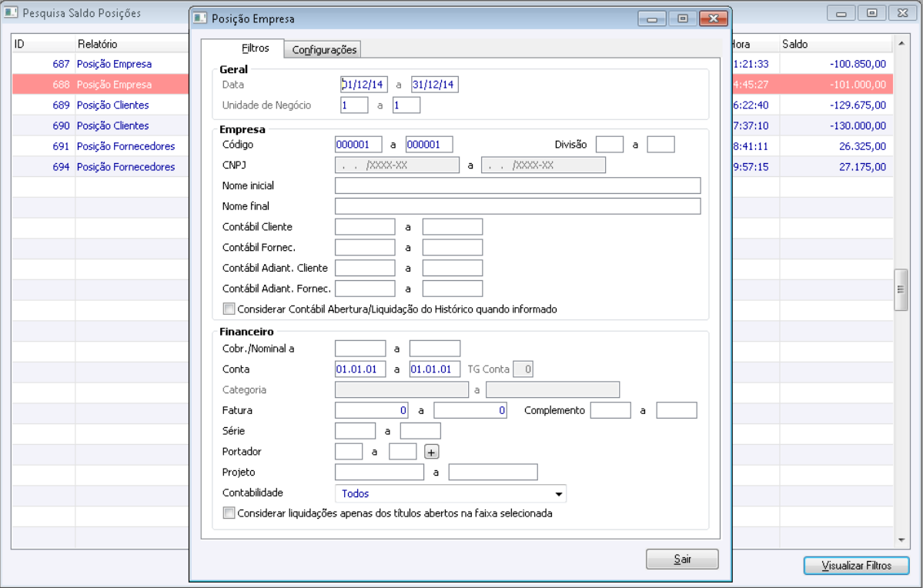Click first Unidade de Negócio field
Viewport: 923px width, 588px height.
[354, 105]
